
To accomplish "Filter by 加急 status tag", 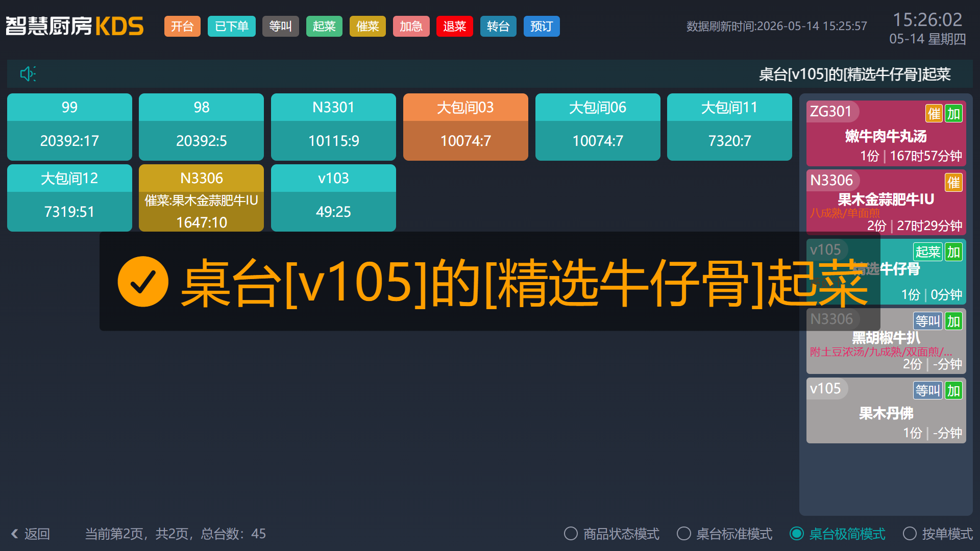I will 411,27.
